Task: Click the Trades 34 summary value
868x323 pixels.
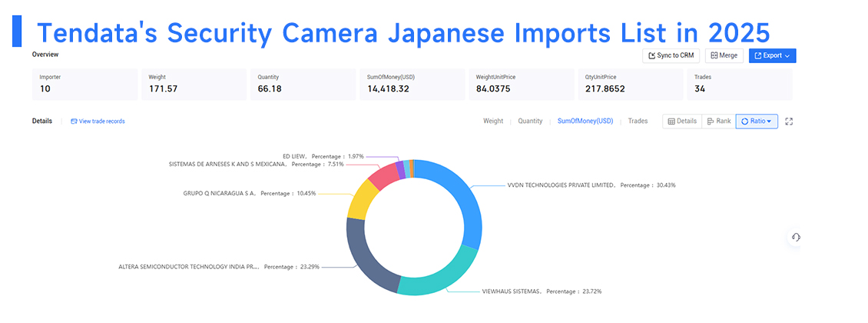Action: [x=700, y=88]
